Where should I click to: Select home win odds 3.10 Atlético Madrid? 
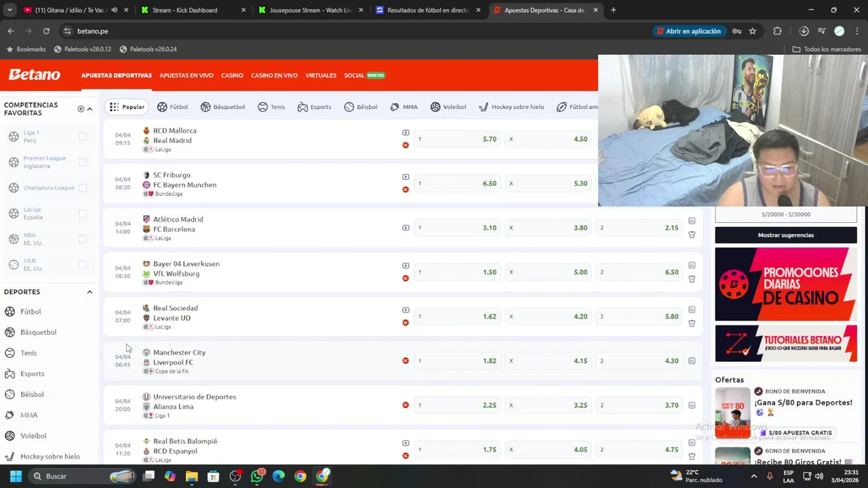pyautogui.click(x=458, y=228)
